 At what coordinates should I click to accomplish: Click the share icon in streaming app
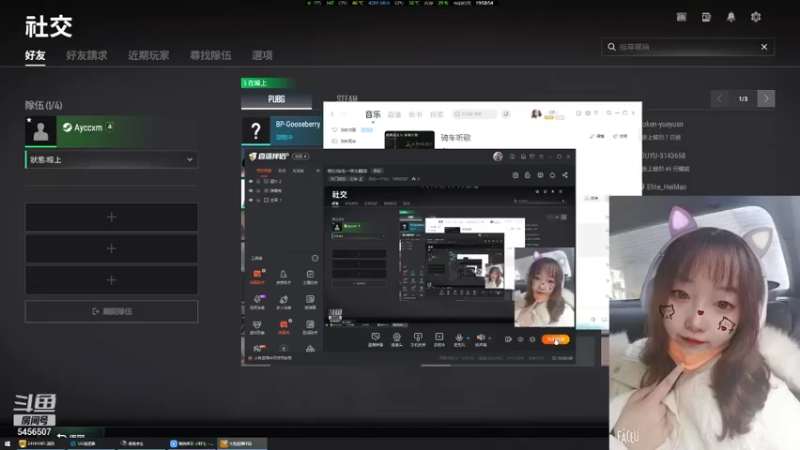(x=565, y=175)
